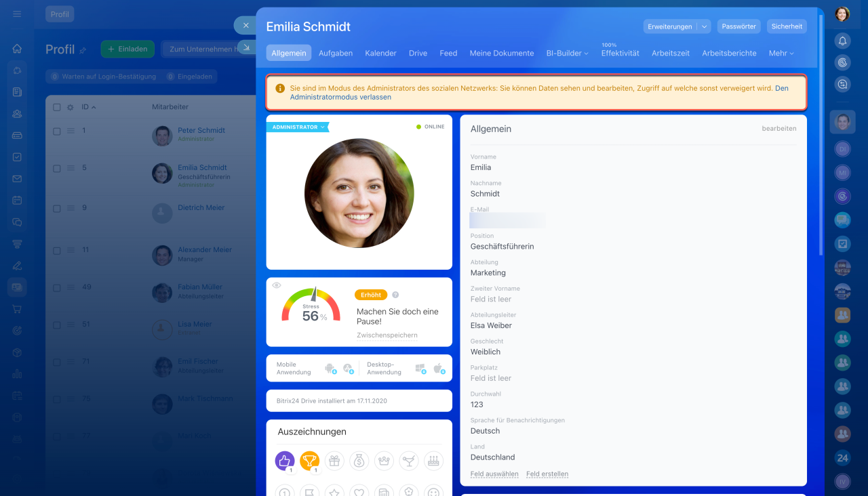Open the home icon in left sidebar
This screenshot has height=496, width=868.
tap(17, 49)
